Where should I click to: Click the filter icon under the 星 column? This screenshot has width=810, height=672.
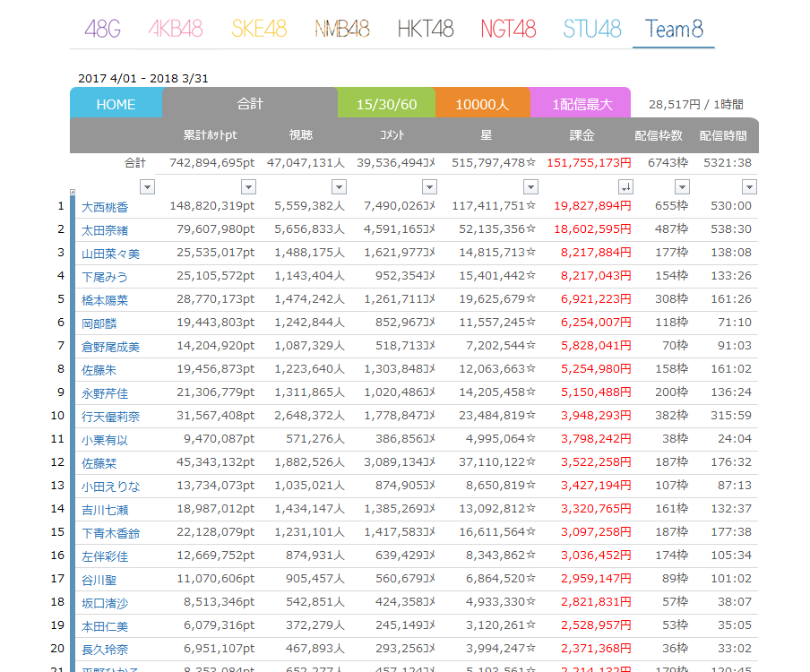click(529, 186)
